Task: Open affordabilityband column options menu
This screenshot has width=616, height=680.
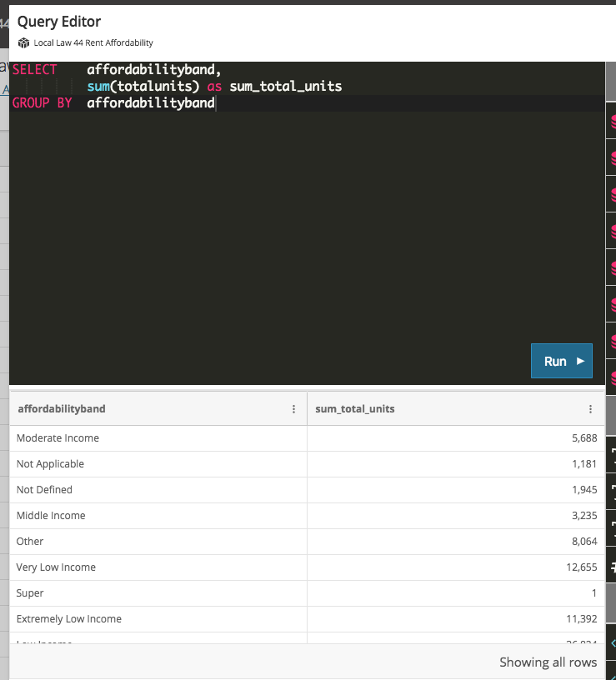Action: tap(293, 409)
